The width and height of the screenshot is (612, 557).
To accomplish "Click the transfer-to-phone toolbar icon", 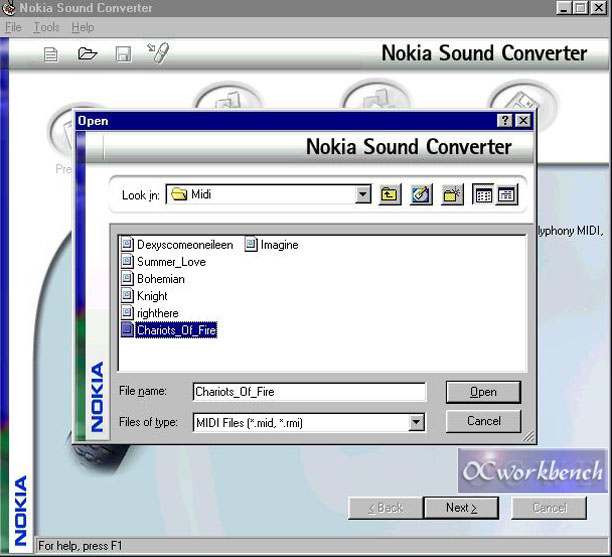I will click(158, 53).
